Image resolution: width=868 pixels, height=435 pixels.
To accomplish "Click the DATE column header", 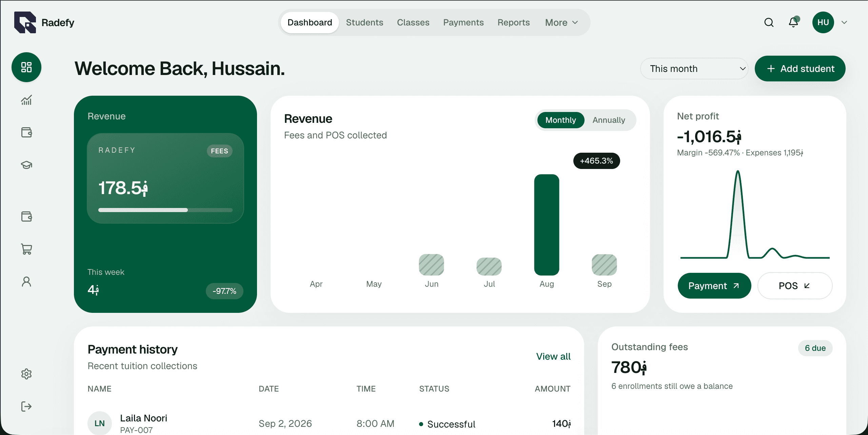I will tap(269, 389).
